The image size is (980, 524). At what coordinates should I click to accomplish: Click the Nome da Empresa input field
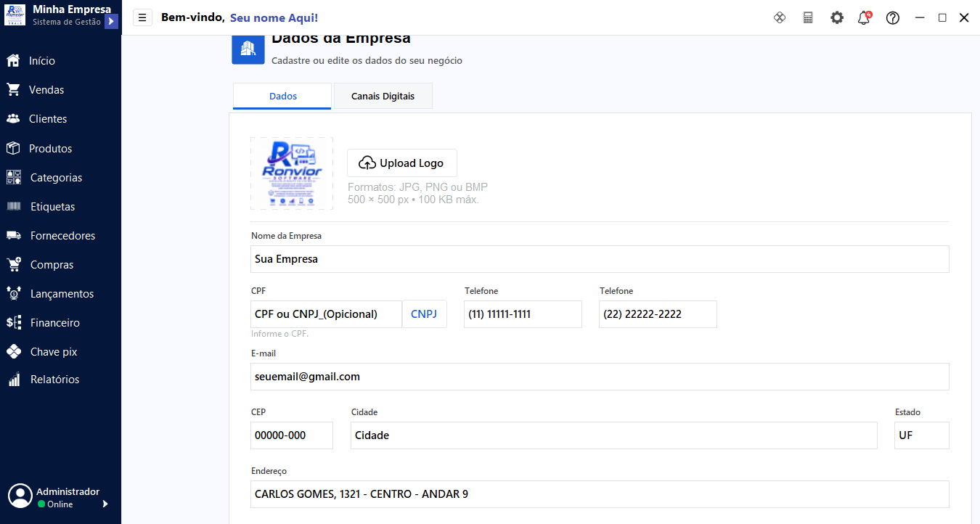600,259
